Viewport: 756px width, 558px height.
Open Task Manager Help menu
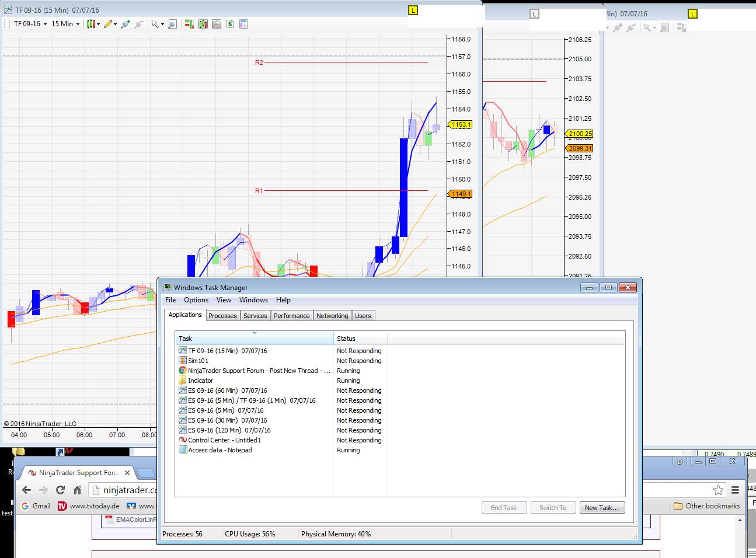[283, 300]
